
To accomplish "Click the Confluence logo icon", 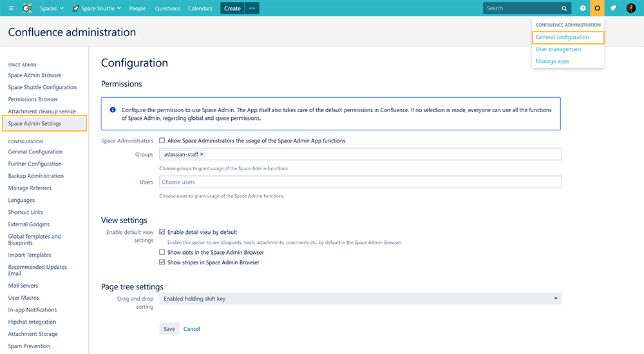I will coord(27,8).
